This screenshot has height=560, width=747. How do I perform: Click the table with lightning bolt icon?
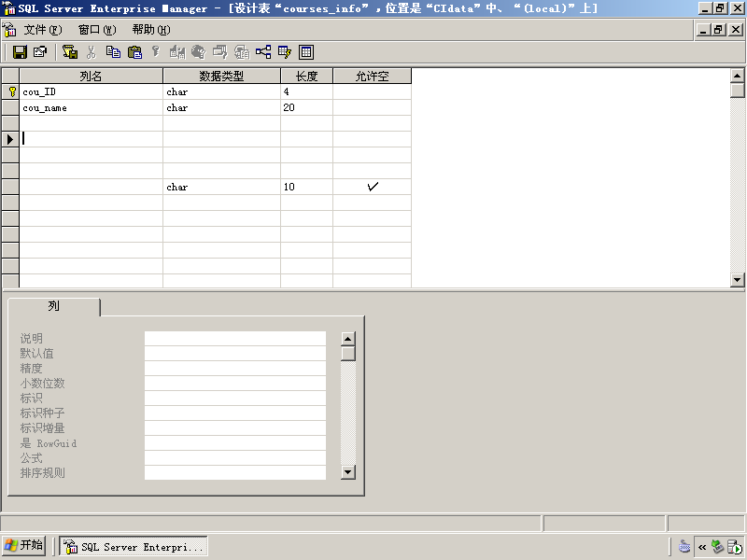click(285, 52)
